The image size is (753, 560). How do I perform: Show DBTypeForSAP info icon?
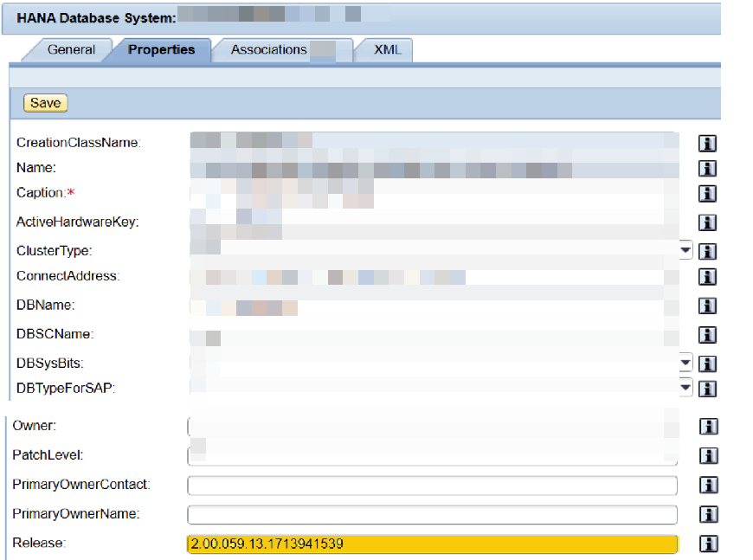(707, 389)
